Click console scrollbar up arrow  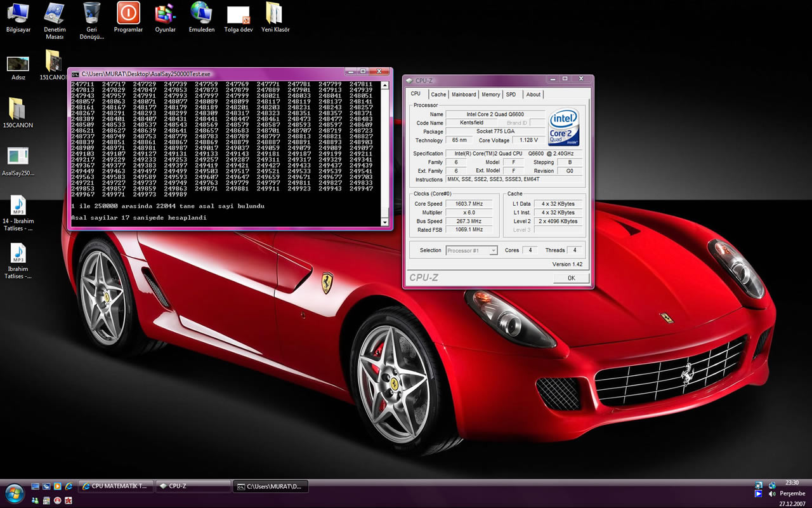384,84
